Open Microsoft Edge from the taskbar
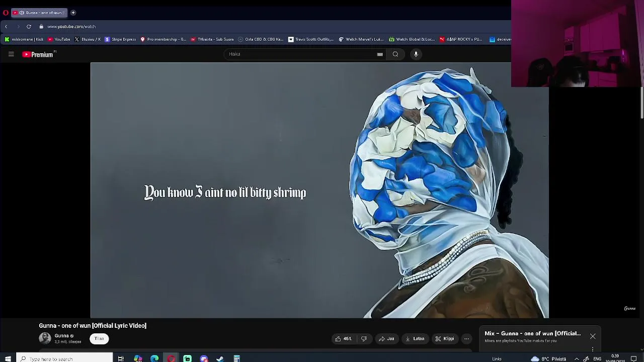 click(x=154, y=358)
